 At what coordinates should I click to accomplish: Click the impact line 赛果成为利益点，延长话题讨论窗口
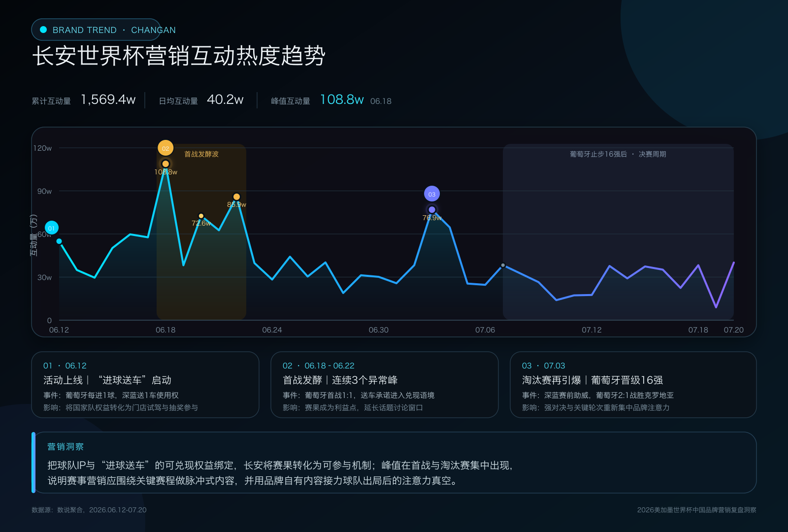[353, 407]
